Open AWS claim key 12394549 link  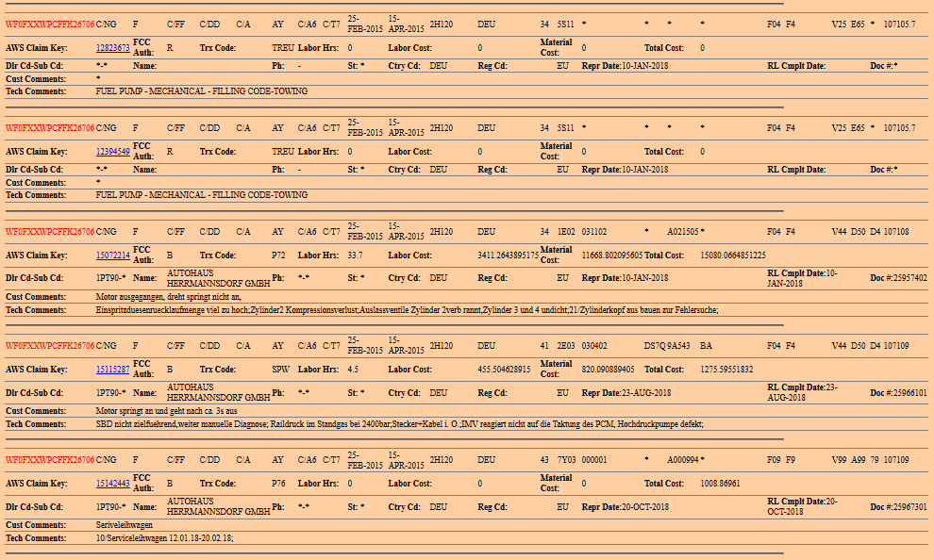click(x=112, y=151)
